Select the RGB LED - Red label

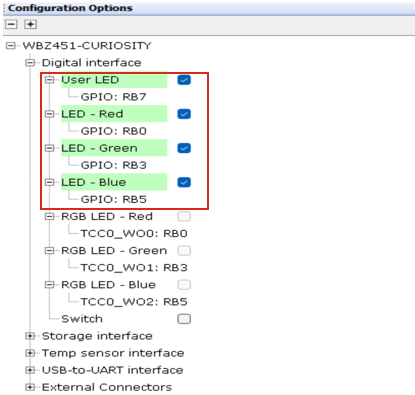pyautogui.click(x=107, y=216)
